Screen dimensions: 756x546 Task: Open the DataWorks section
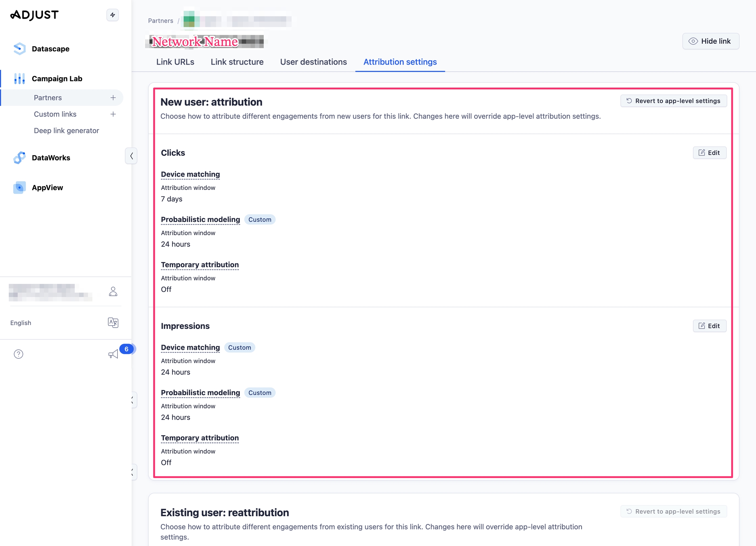coord(51,158)
